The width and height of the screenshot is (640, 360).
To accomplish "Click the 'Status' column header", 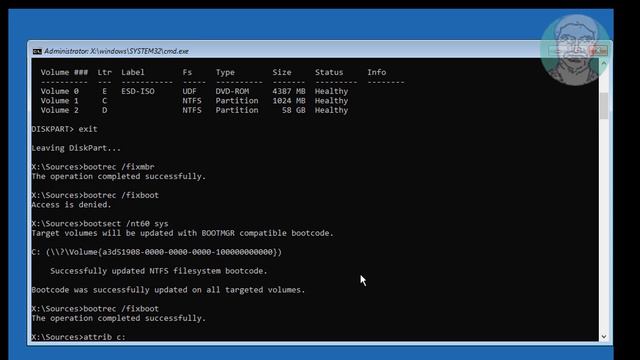I will click(x=329, y=72).
